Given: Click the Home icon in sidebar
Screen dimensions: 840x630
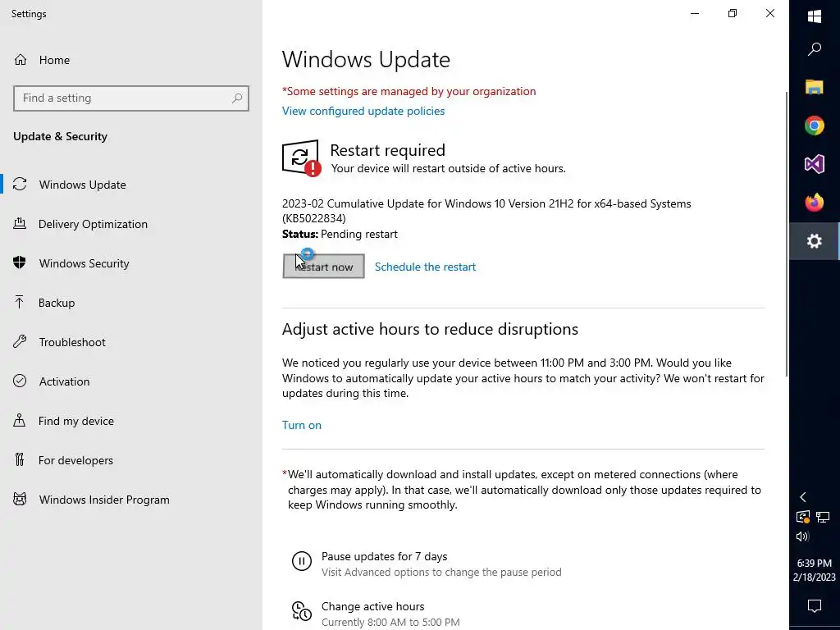Looking at the screenshot, I should [21, 59].
